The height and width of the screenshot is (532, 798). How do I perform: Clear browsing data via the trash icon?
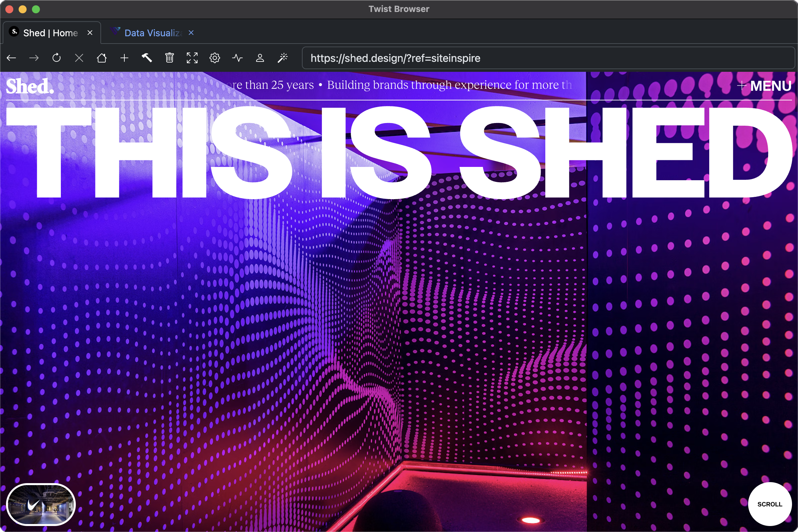pos(169,58)
